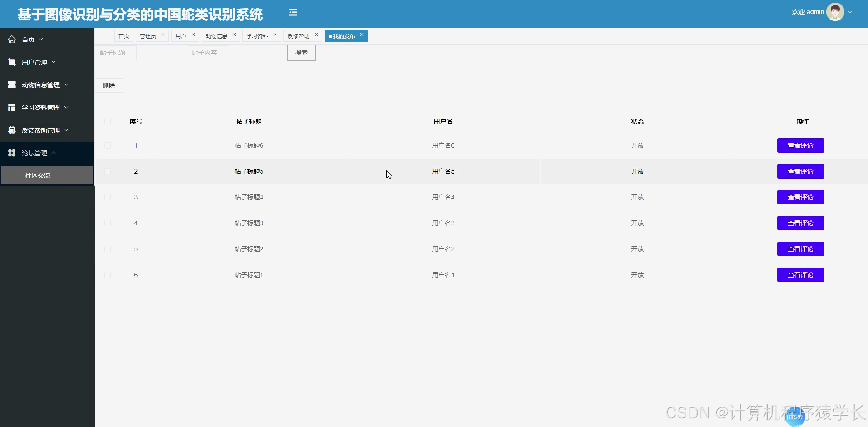Switch to the 动物信息 tab
This screenshot has height=427, width=868.
[217, 35]
